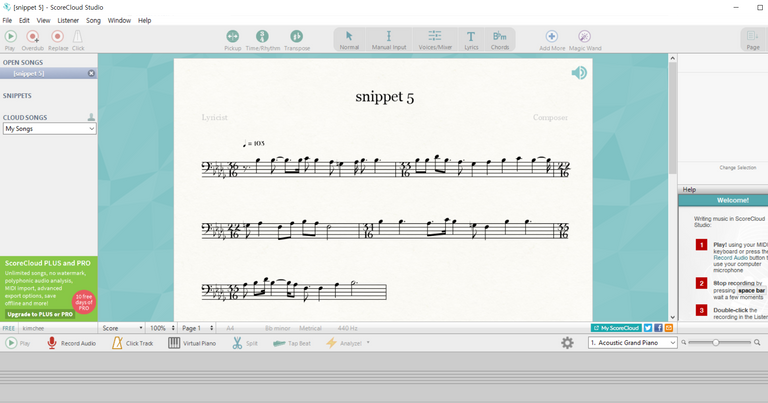Open the Acoustic Grand Piano instrument dropdown
768x403 pixels.
[x=632, y=343]
